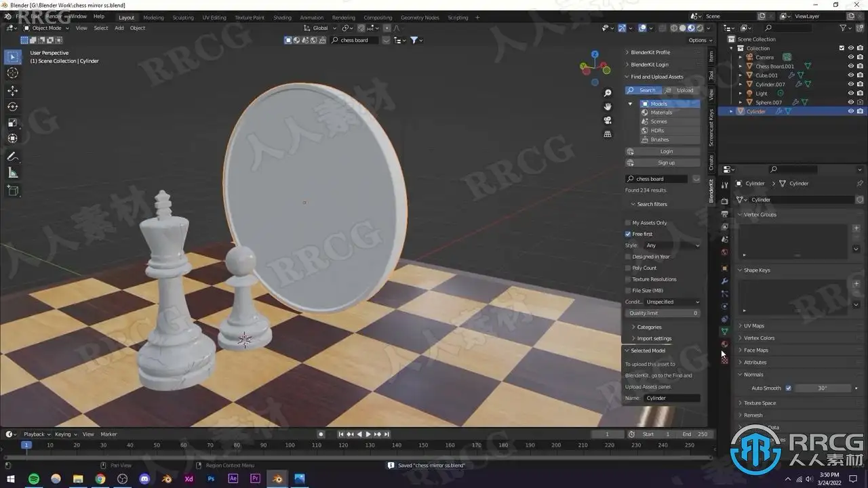Open the Shading workspace tab
This screenshot has height=488, width=868.
[282, 18]
